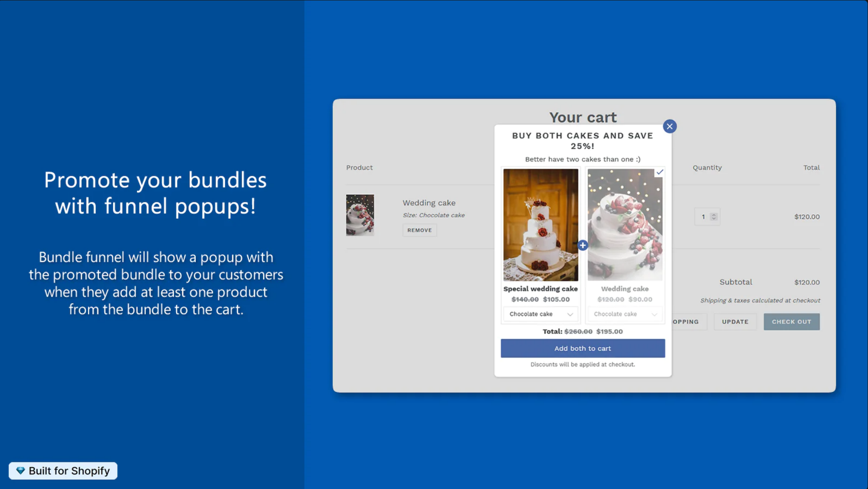The width and height of the screenshot is (868, 489).
Task: Click the Special wedding cake thumbnail
Action: click(540, 225)
